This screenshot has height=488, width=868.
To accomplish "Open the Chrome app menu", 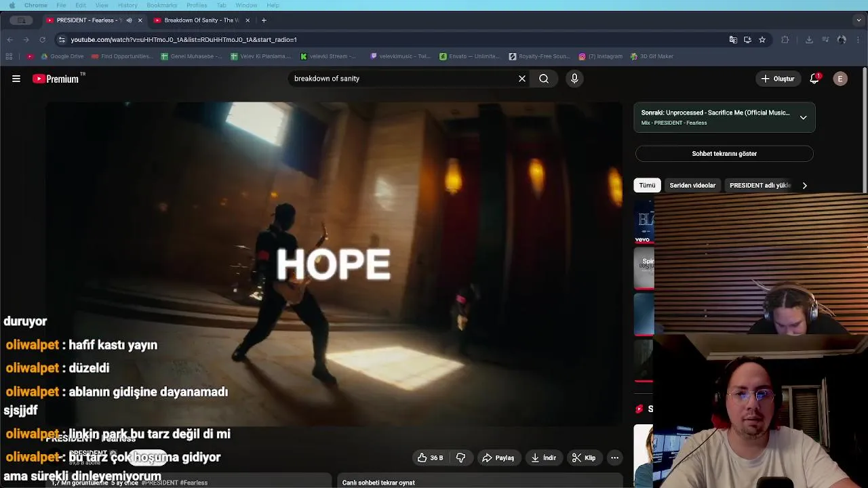I will pyautogui.click(x=36, y=5).
